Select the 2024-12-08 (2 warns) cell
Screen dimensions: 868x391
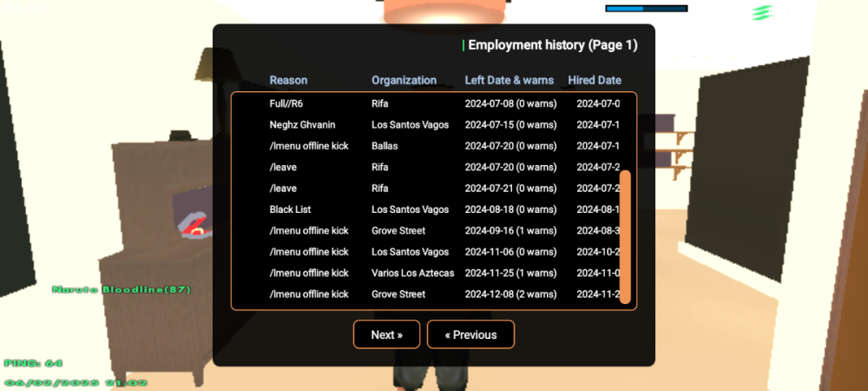[510, 294]
